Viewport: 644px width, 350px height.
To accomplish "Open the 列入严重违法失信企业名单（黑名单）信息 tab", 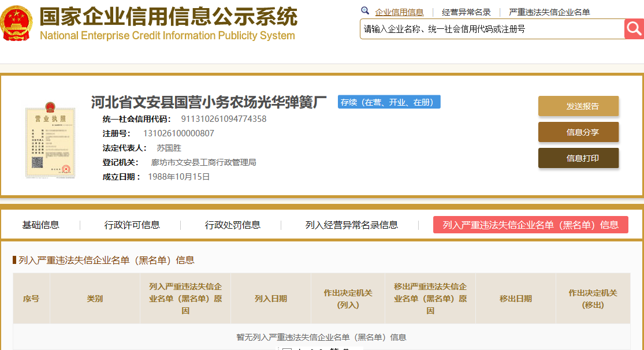I will click(x=531, y=225).
